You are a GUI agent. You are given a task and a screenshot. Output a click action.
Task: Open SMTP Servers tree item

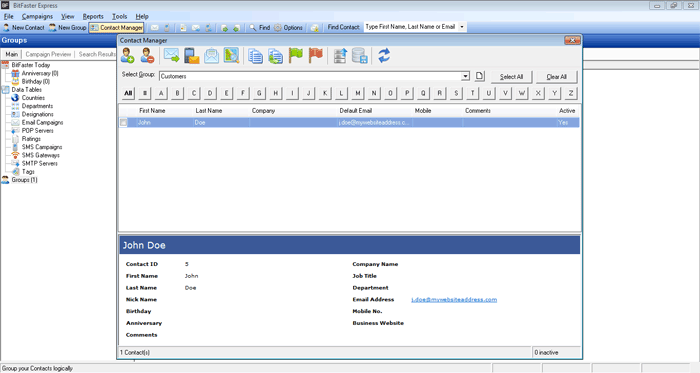coord(40,163)
